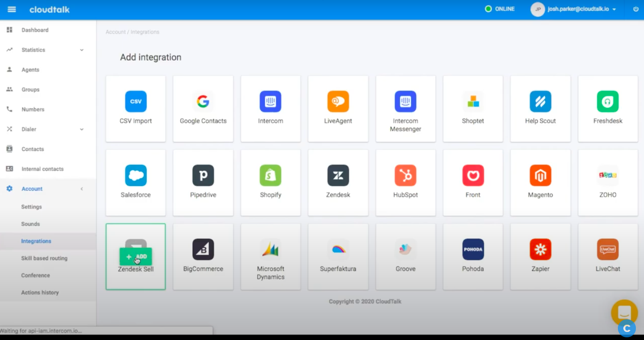Select the Google Contacts icon
644x340 pixels.
203,101
